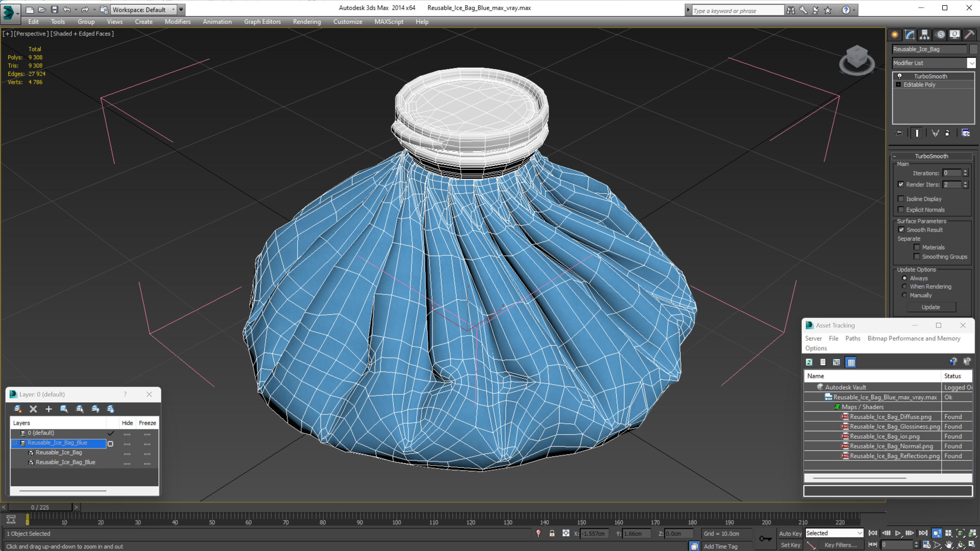
Task: Open the Hierarchy command panel tab
Action: [x=924, y=35]
